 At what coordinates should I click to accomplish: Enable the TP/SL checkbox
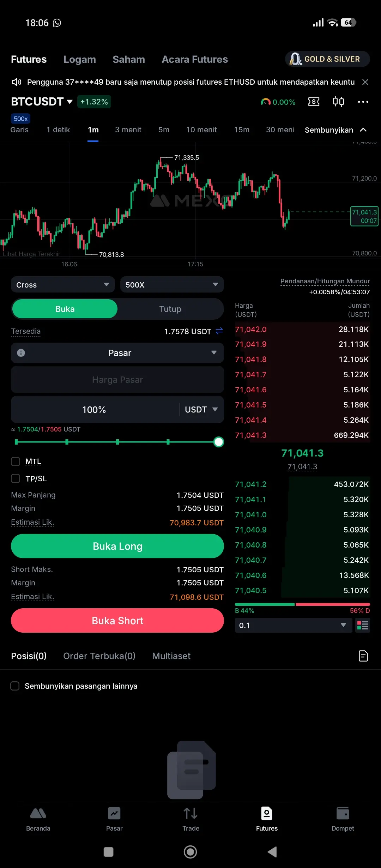point(16,478)
